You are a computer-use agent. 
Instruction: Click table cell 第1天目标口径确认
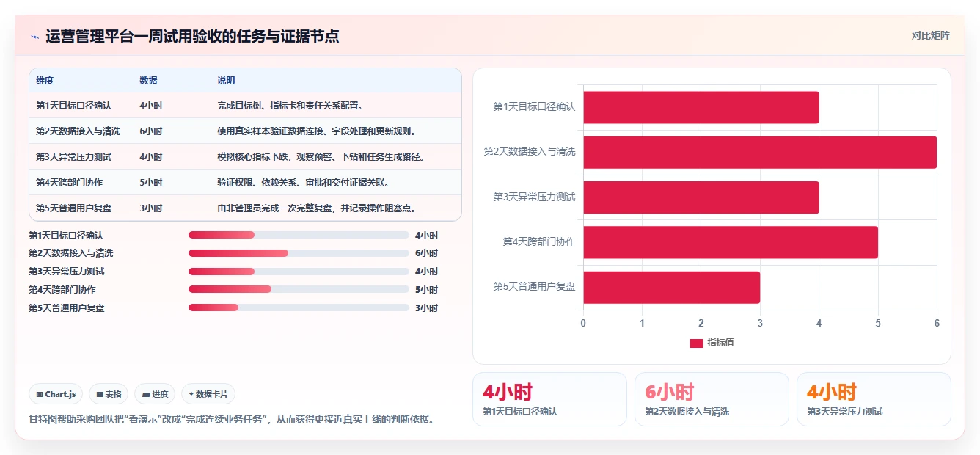(x=73, y=106)
